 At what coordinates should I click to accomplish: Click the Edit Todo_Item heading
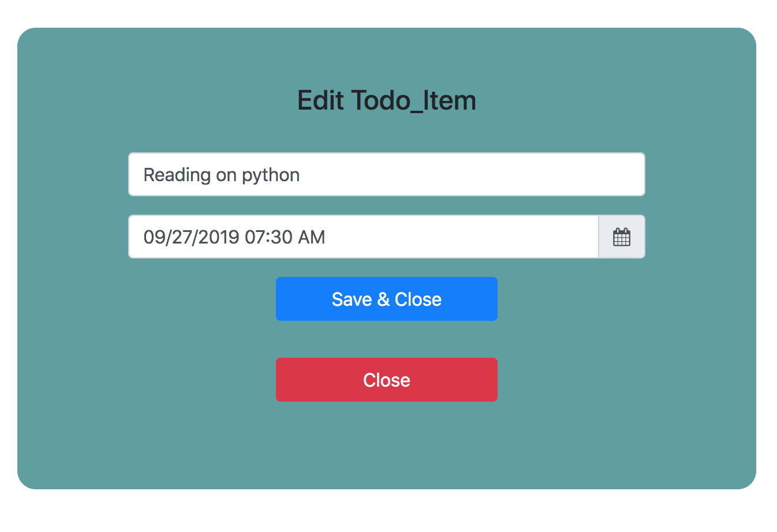pyautogui.click(x=386, y=100)
